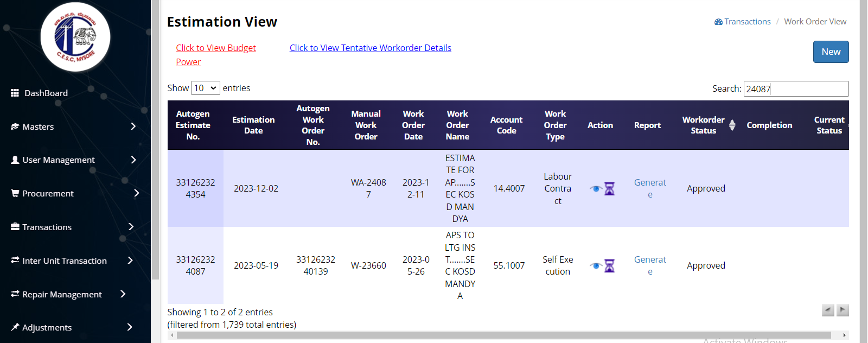Viewport: 868px width, 343px height.
Task: Click the Masters graduation cap icon
Action: pos(15,126)
